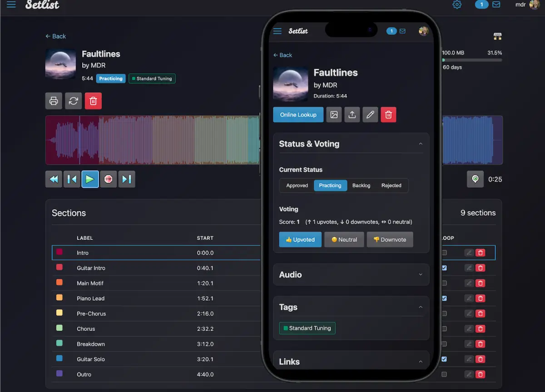Edit the Piano Lead section row
This screenshot has height=392, width=545.
pyautogui.click(x=469, y=299)
